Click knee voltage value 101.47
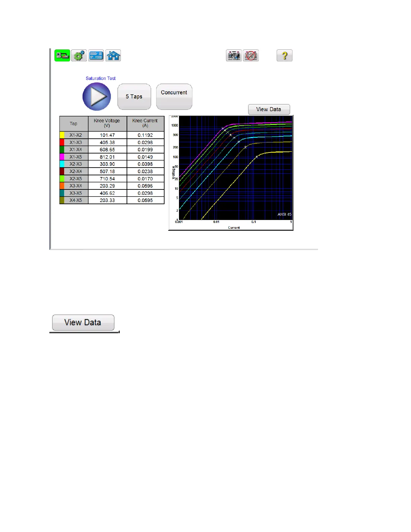This screenshot has width=411, height=532. point(107,135)
